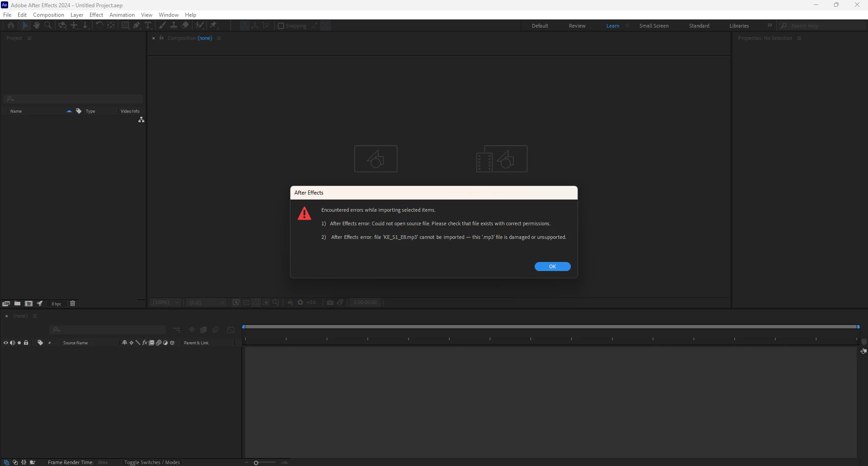This screenshot has width=868, height=466.
Task: Select the Zoom magnifier tool
Action: (x=48, y=26)
